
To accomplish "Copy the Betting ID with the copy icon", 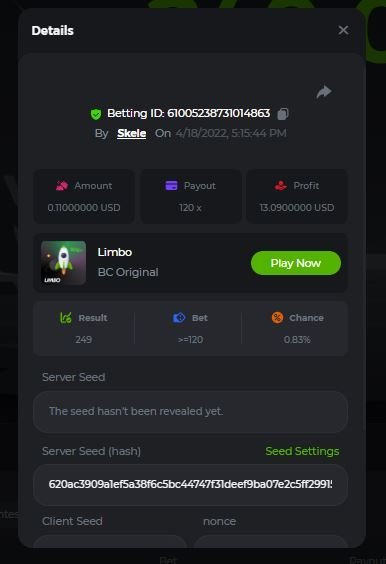I will pyautogui.click(x=283, y=114).
